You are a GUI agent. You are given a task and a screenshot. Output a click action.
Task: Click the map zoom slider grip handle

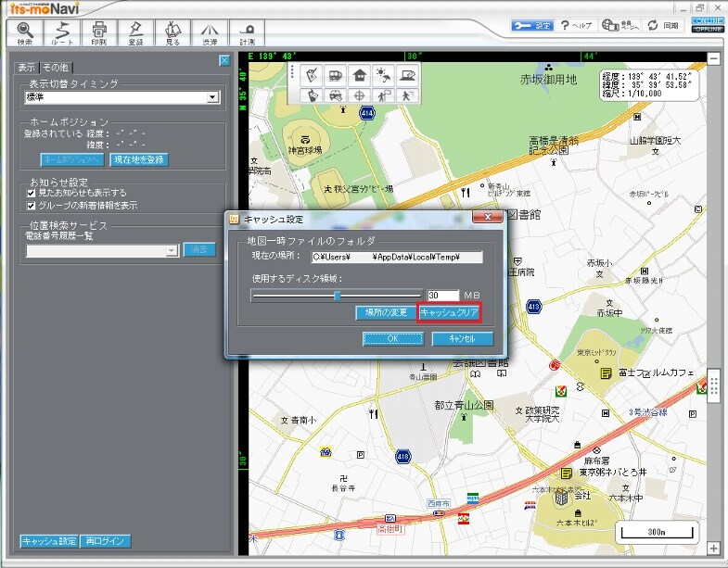(713, 386)
